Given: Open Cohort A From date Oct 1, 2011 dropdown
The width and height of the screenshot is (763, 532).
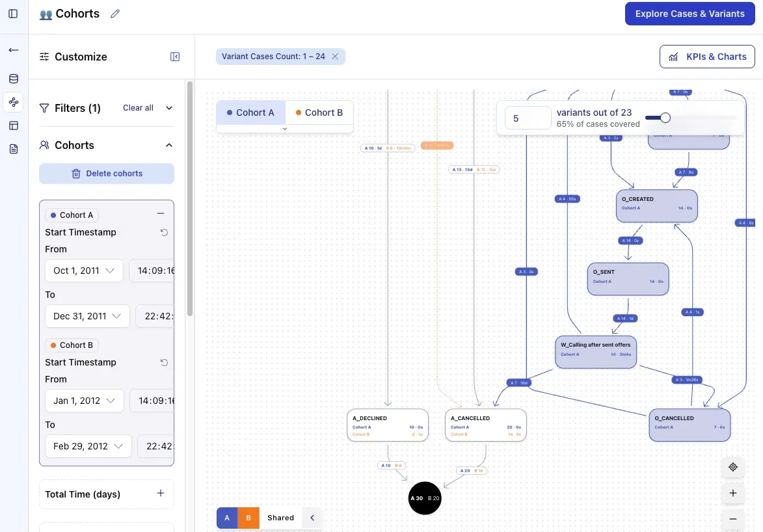Looking at the screenshot, I should (x=84, y=271).
